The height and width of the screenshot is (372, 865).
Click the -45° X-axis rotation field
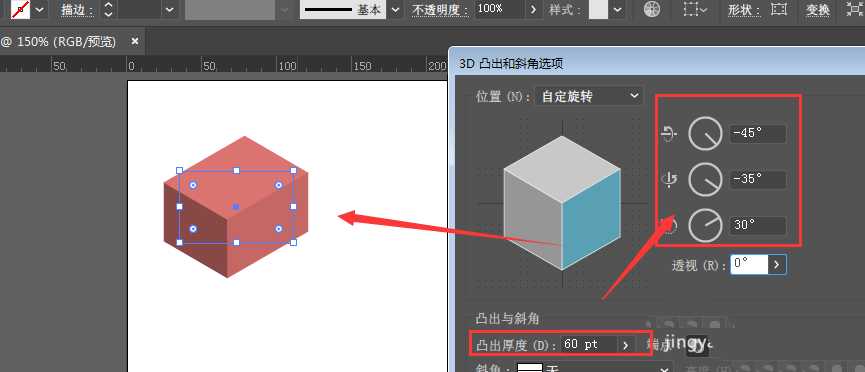point(757,134)
